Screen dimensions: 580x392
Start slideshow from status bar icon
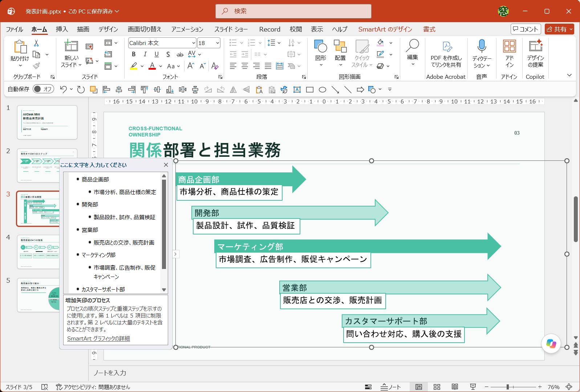click(x=473, y=387)
